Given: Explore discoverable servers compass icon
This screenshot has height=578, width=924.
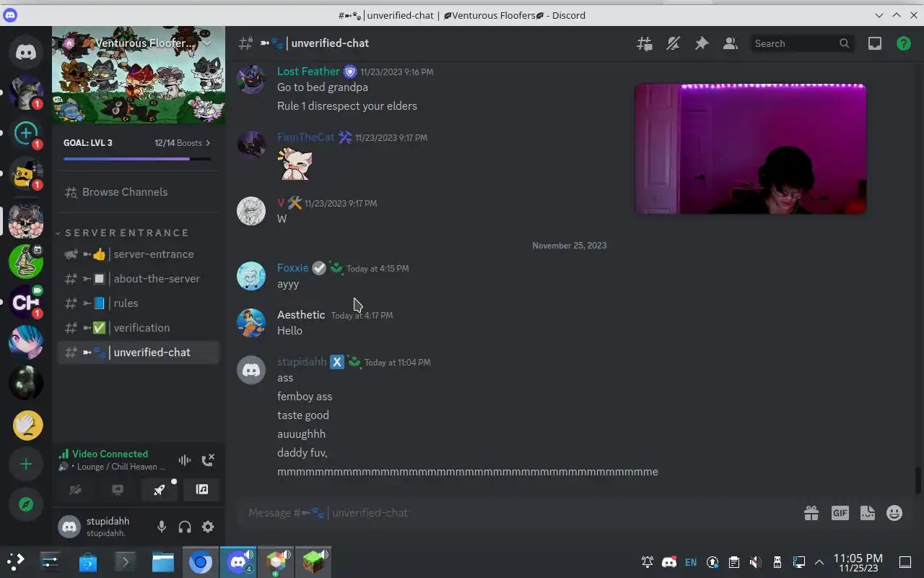Looking at the screenshot, I should [26, 504].
